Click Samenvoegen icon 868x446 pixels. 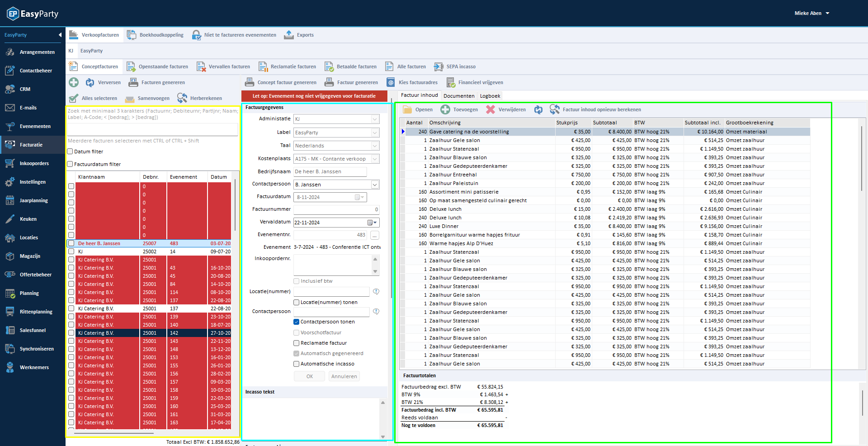[x=130, y=98]
